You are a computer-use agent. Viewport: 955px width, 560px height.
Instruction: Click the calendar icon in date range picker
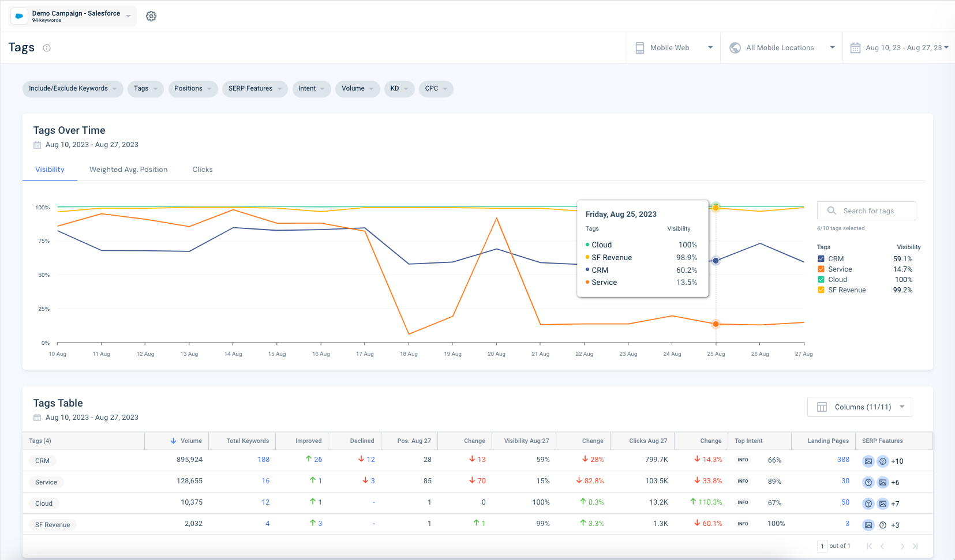coord(855,48)
